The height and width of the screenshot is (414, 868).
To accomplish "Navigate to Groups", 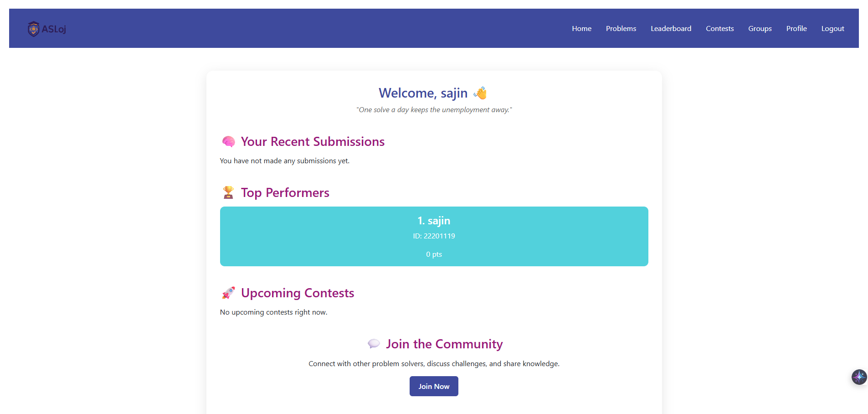I will click(x=760, y=28).
